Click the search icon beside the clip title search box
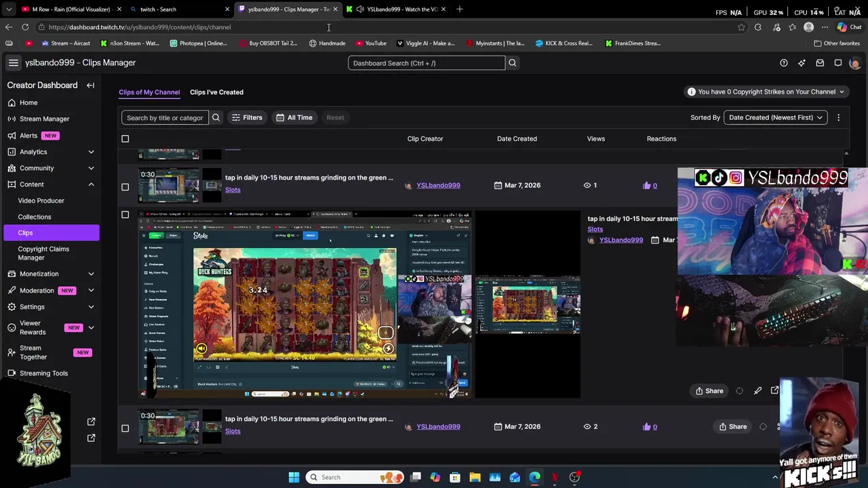The width and height of the screenshot is (868, 488). [x=216, y=117]
